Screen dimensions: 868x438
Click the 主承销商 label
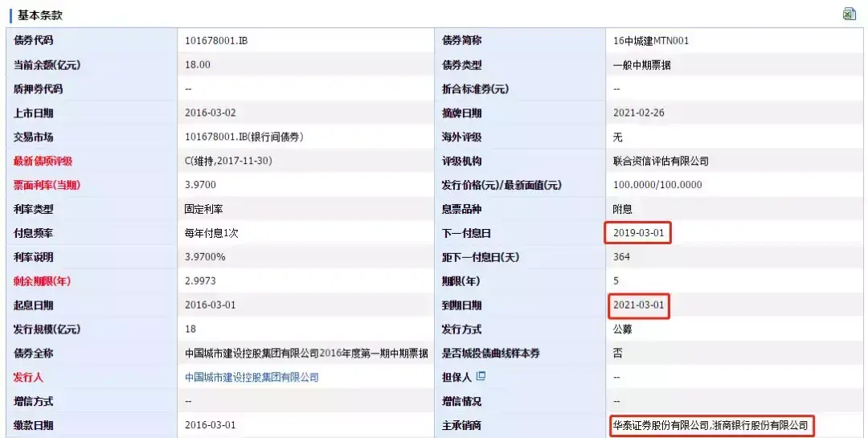click(x=461, y=425)
